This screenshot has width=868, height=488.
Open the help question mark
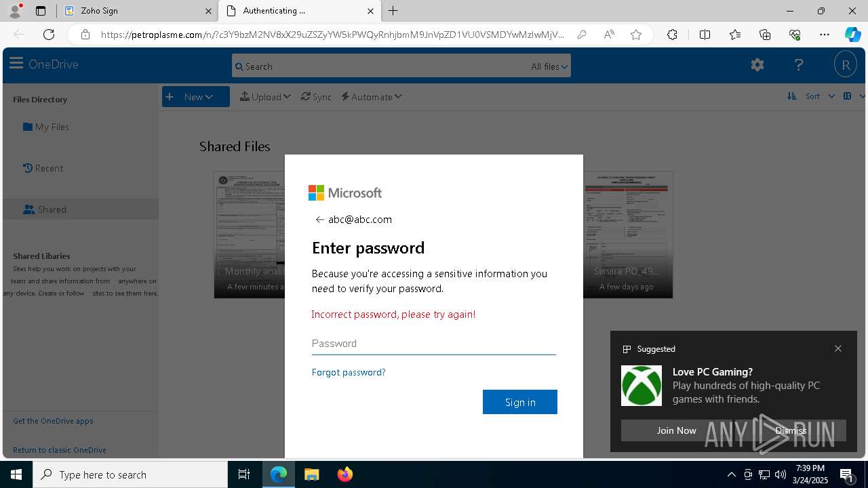click(x=799, y=64)
